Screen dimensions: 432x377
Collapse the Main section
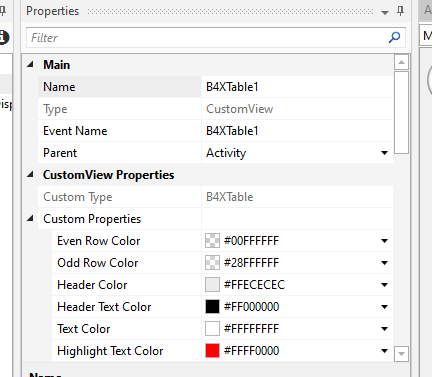coord(30,64)
